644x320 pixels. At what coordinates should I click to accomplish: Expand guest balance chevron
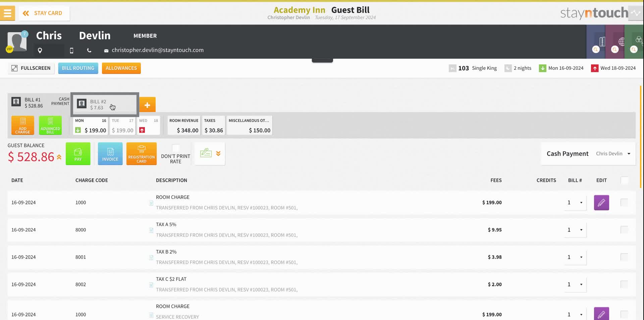click(59, 157)
